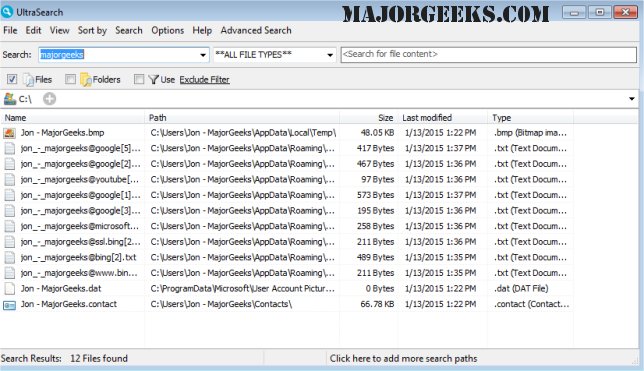Viewport: 644px width, 371px height.
Task: Click the plus icon to add search path
Action: 50,99
